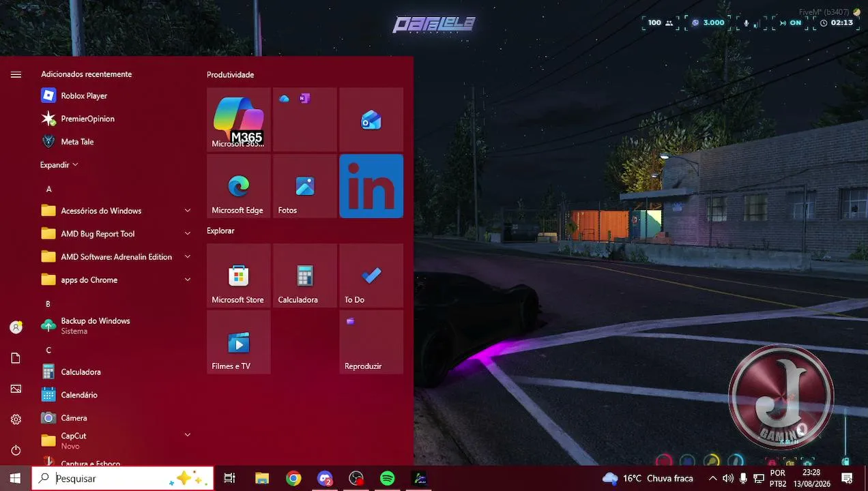This screenshot has height=491, width=868.
Task: Open the OneDrive and OneNote tile folder
Action: pyautogui.click(x=305, y=119)
